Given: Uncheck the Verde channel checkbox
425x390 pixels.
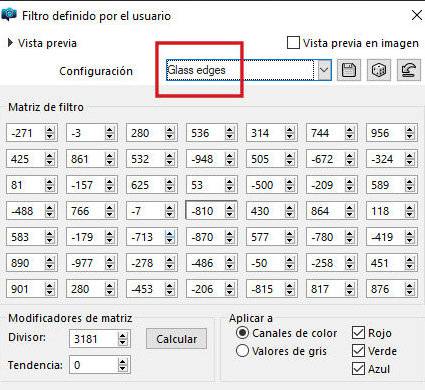Looking at the screenshot, I should tap(358, 351).
